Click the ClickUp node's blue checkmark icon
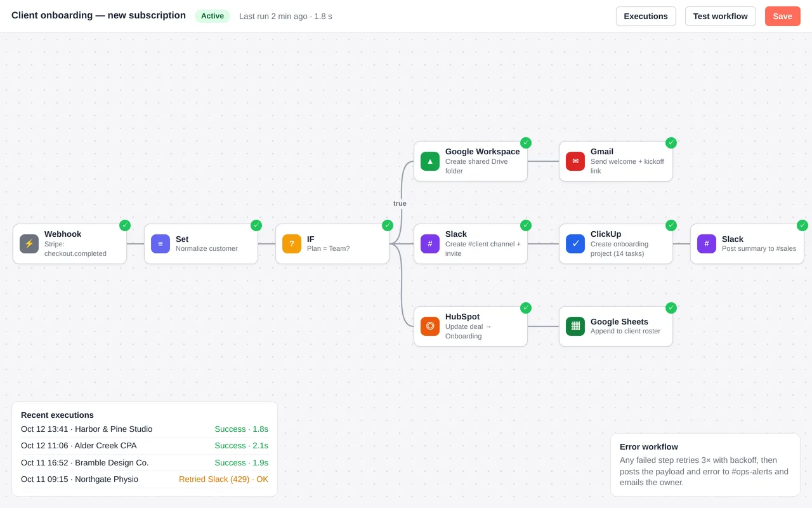The image size is (812, 508). [x=575, y=244]
